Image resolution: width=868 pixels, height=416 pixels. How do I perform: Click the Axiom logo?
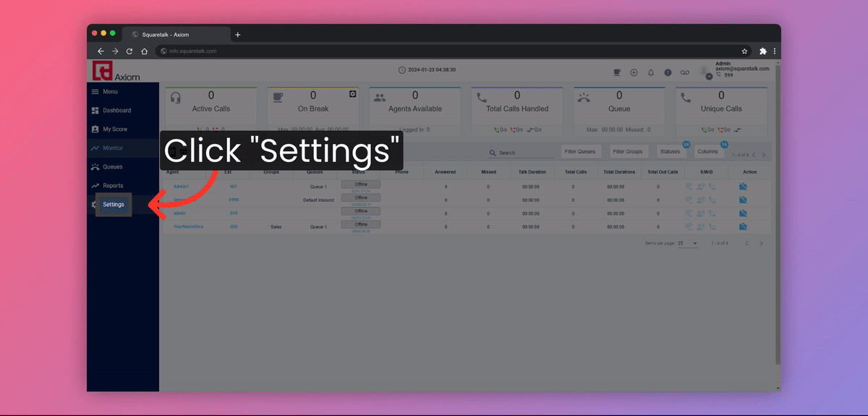(116, 71)
